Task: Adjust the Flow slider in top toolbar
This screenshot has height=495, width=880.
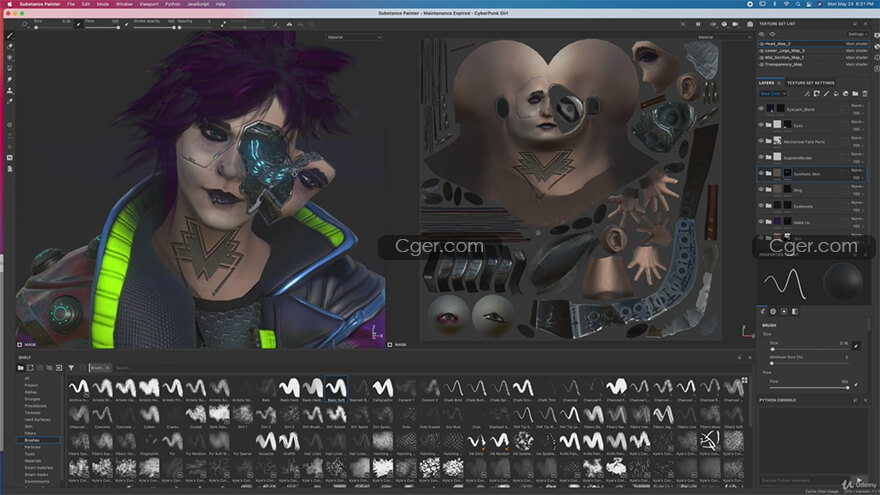Action: (x=103, y=27)
